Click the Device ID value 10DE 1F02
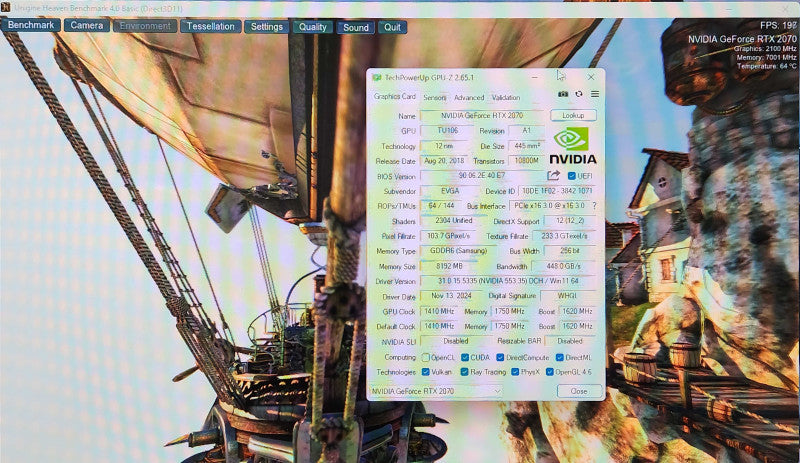 click(x=557, y=191)
